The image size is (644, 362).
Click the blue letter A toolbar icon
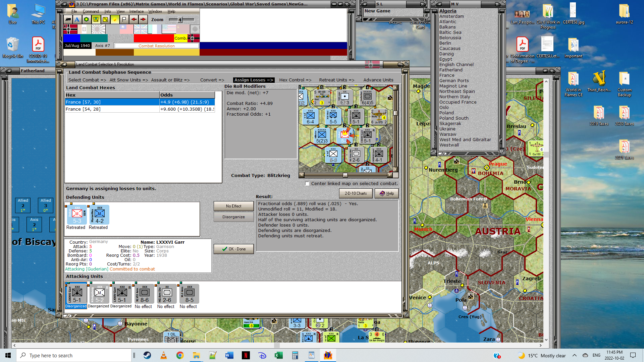point(77,19)
